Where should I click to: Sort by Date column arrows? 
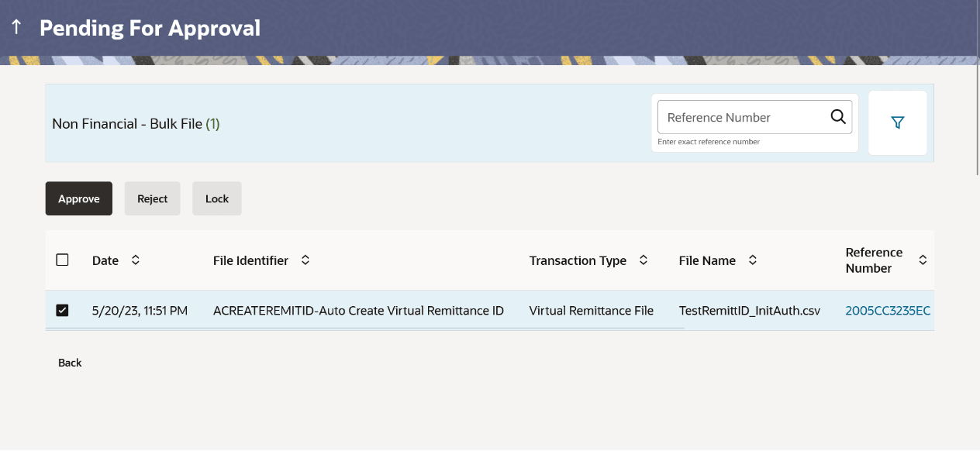136,260
